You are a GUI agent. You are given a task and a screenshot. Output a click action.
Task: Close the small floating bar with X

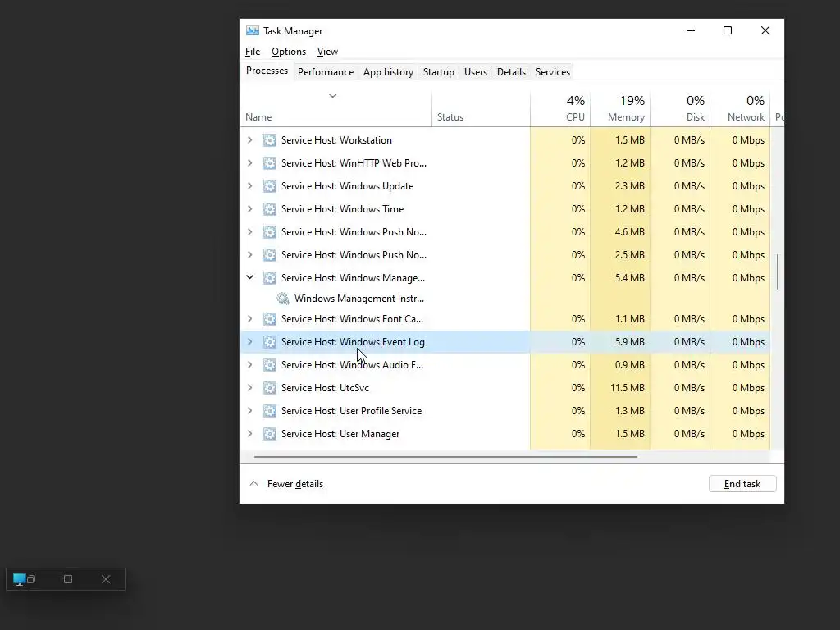pyautogui.click(x=106, y=579)
